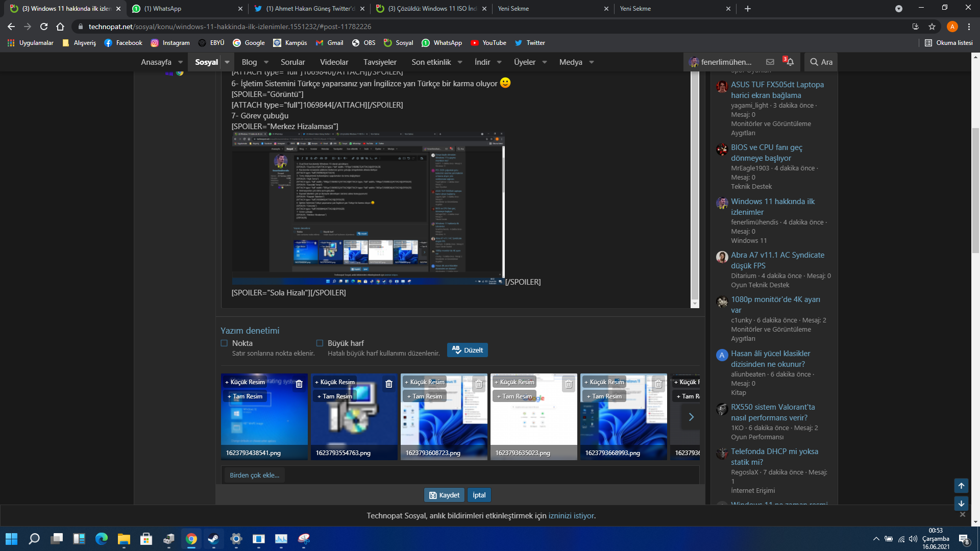Expand the Blog menu dropdown arrow
The height and width of the screenshot is (551, 980).
[266, 62]
